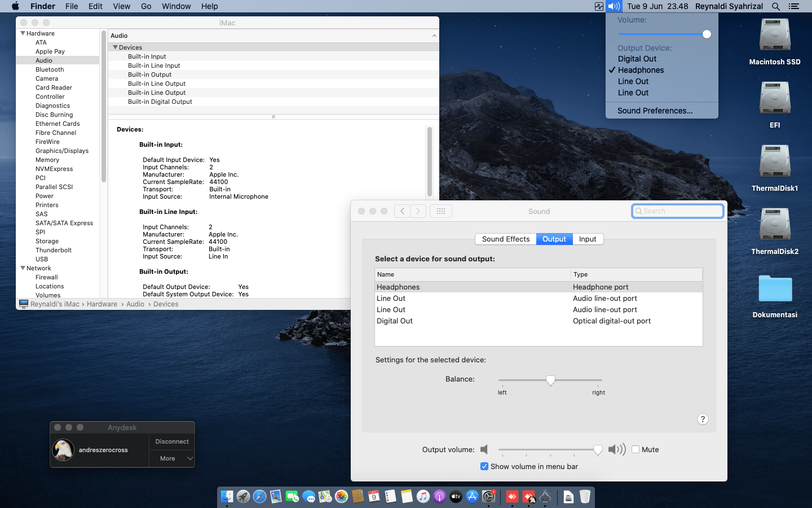Collapse the Devices disclosure triangle

(115, 47)
